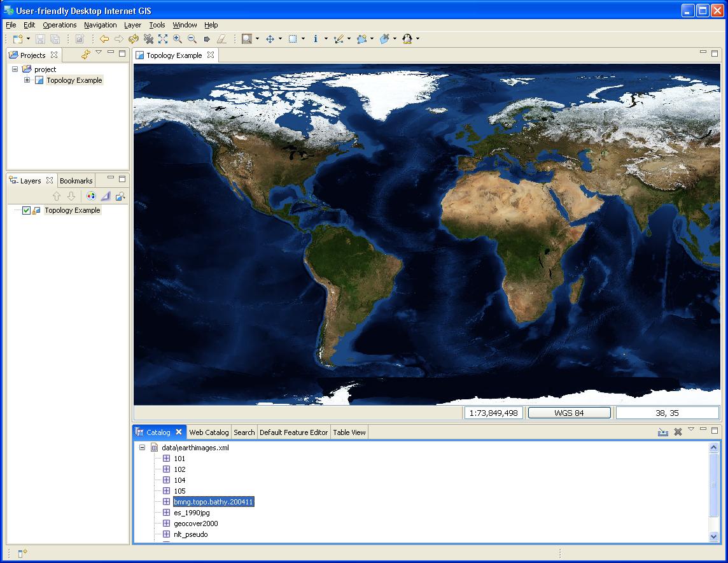Open the box selection tool dropdown arrow
The image size is (728, 563).
click(x=303, y=39)
